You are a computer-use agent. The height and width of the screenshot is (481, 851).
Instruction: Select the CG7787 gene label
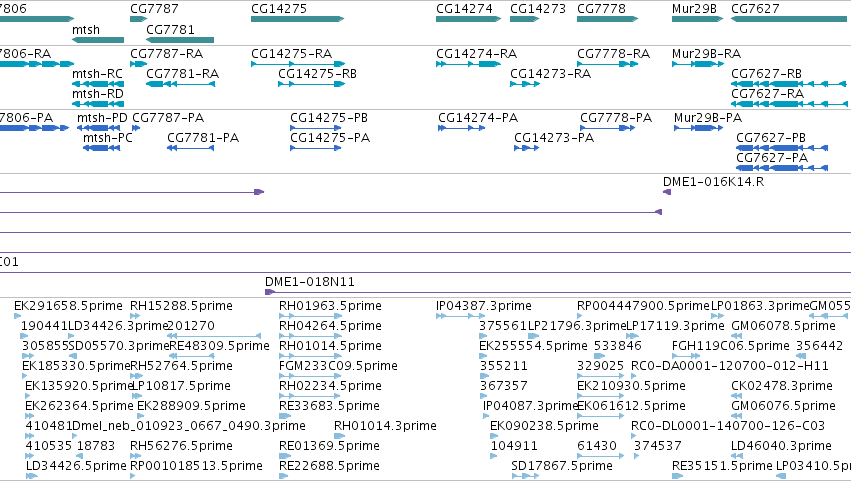[x=155, y=9]
